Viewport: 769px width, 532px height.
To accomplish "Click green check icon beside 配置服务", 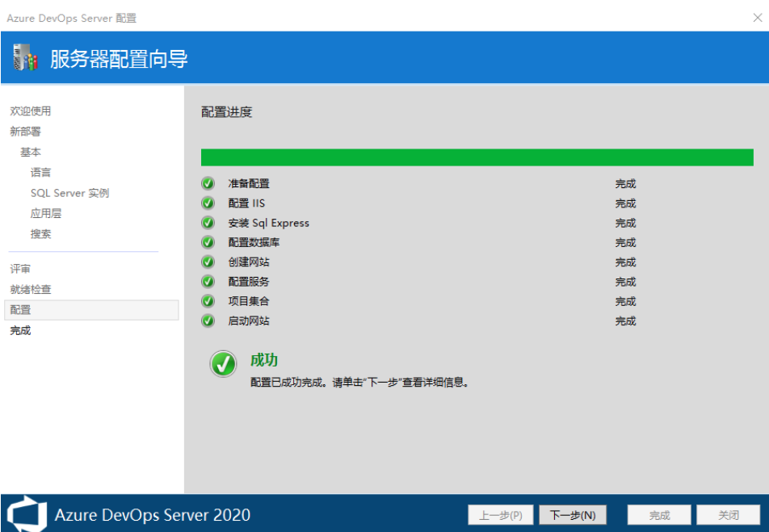I will 208,282.
